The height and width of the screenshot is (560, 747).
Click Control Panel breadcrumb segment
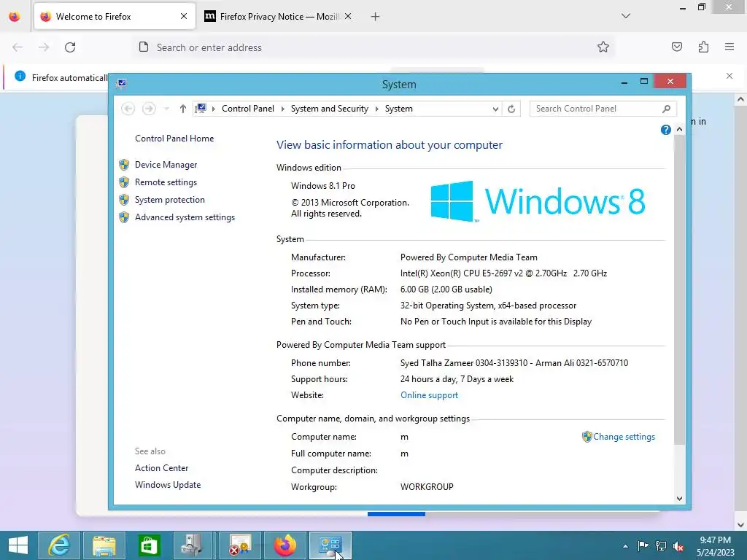point(248,109)
